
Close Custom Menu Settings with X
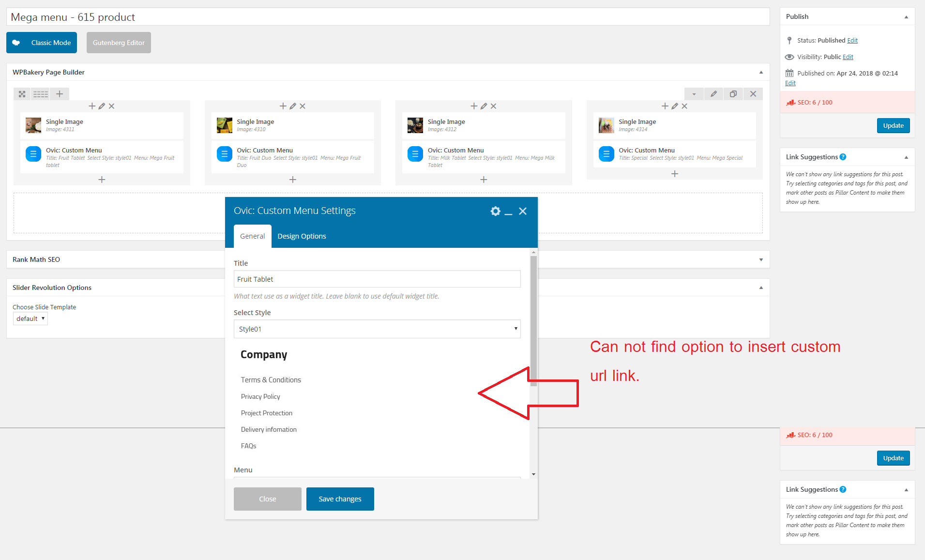(523, 211)
